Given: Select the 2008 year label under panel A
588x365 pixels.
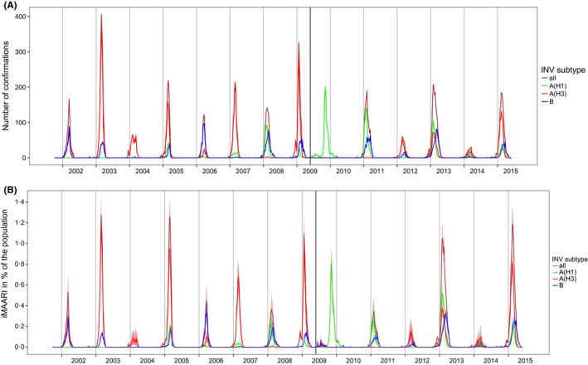Looking at the screenshot, I should tap(276, 171).
